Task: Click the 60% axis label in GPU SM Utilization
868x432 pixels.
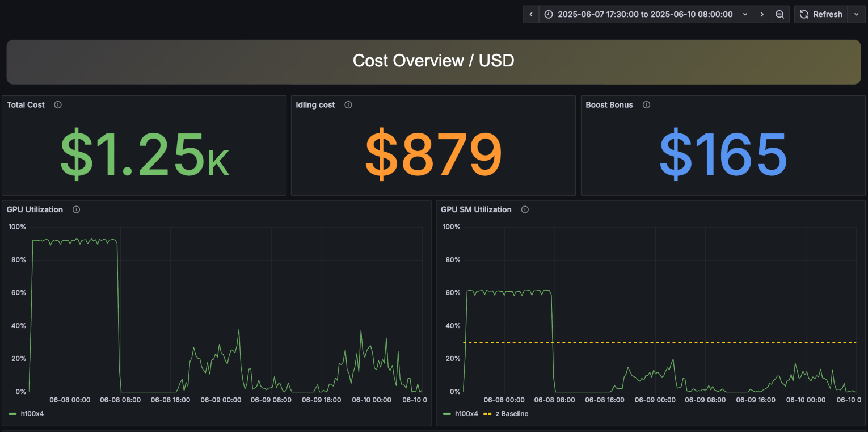Action: pos(452,293)
